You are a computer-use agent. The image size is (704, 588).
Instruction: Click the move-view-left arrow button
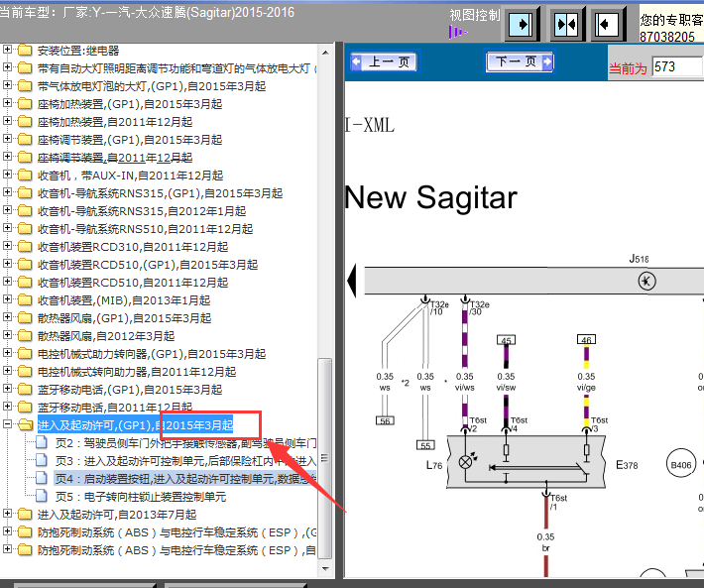tap(608, 24)
